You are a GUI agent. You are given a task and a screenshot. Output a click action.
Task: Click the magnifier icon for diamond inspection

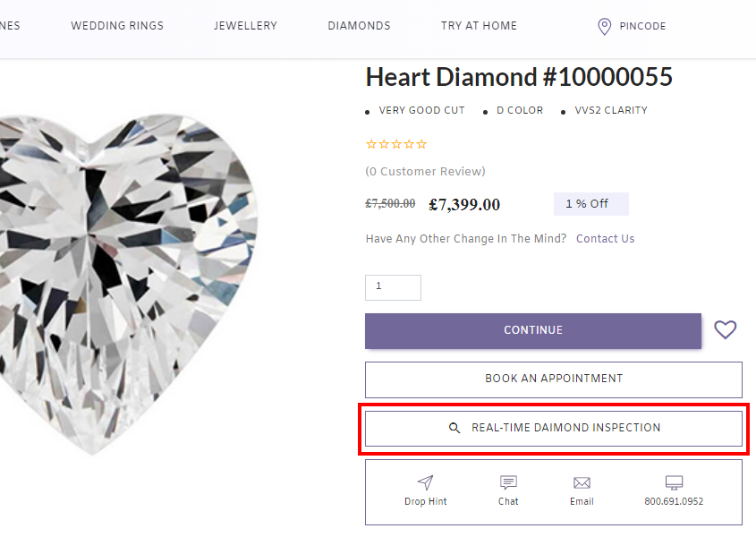tap(454, 428)
